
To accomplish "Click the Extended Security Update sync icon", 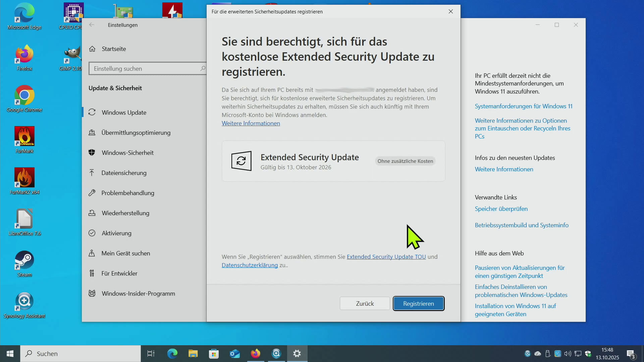I will click(241, 161).
